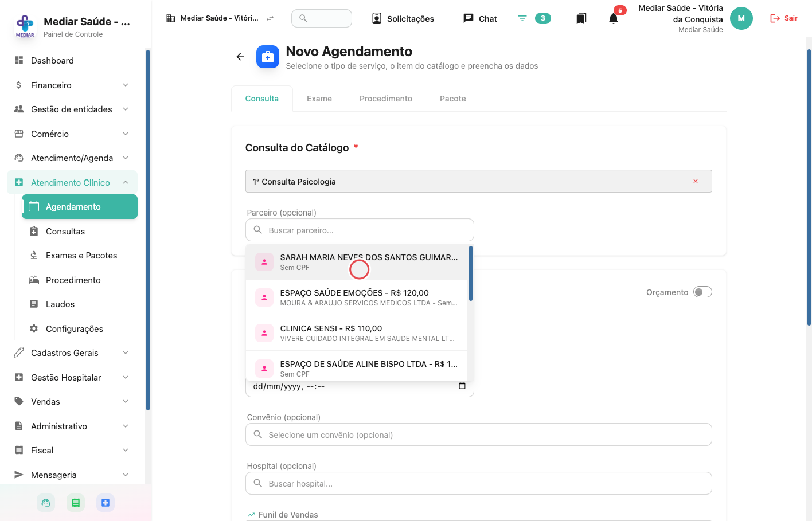Expand the Gestão Hospitalar menu
812x521 pixels.
click(72, 377)
